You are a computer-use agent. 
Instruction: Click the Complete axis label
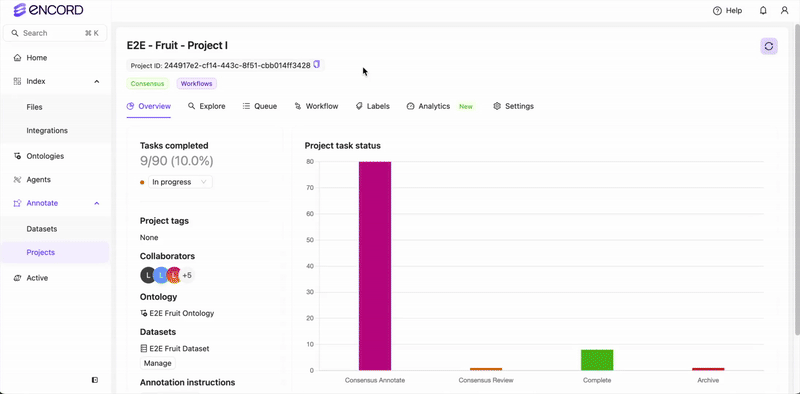tap(597, 380)
